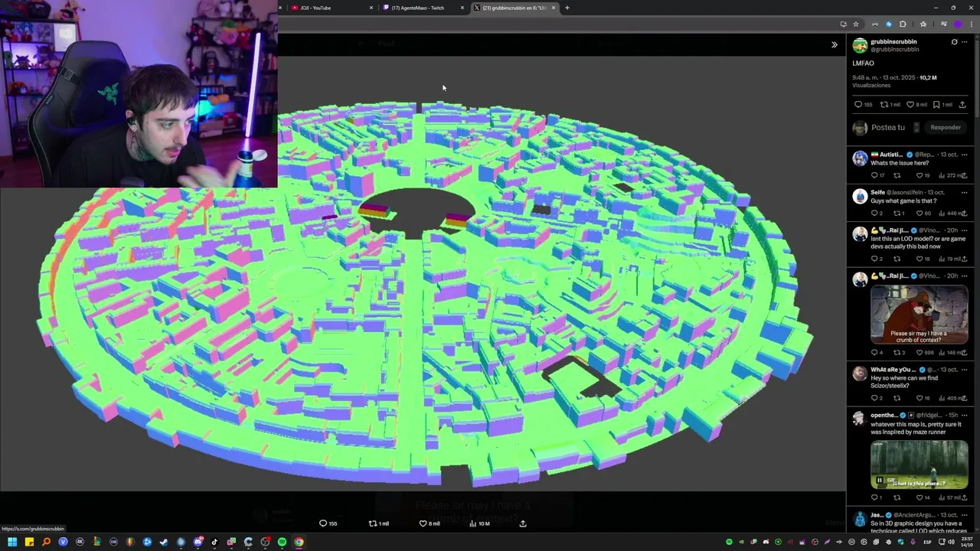Open a new browser tab

coord(567,8)
